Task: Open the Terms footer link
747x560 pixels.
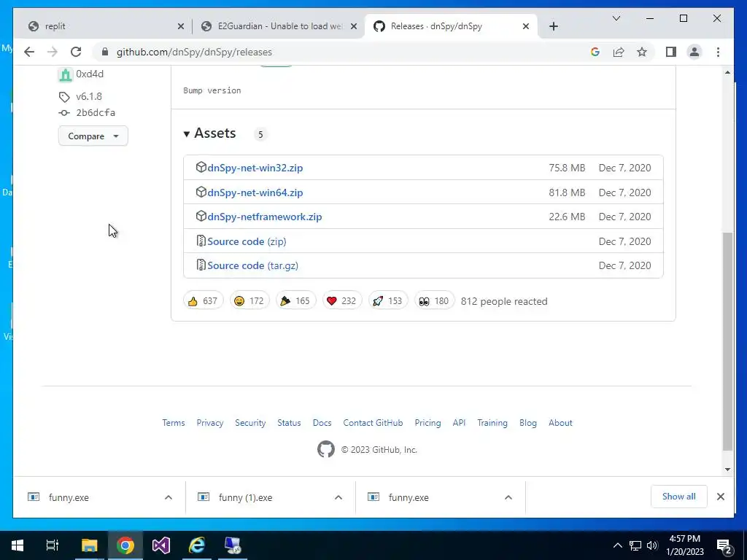Action: pos(174,423)
